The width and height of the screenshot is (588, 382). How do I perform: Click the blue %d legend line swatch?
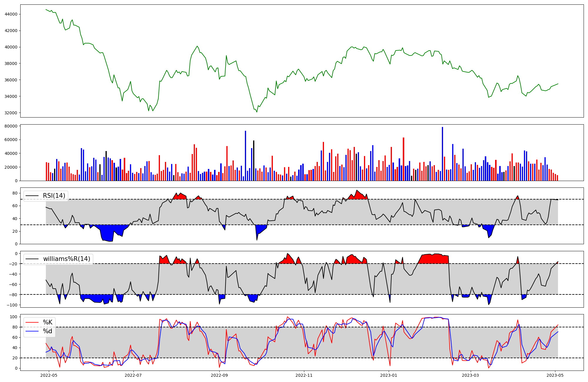32,331
